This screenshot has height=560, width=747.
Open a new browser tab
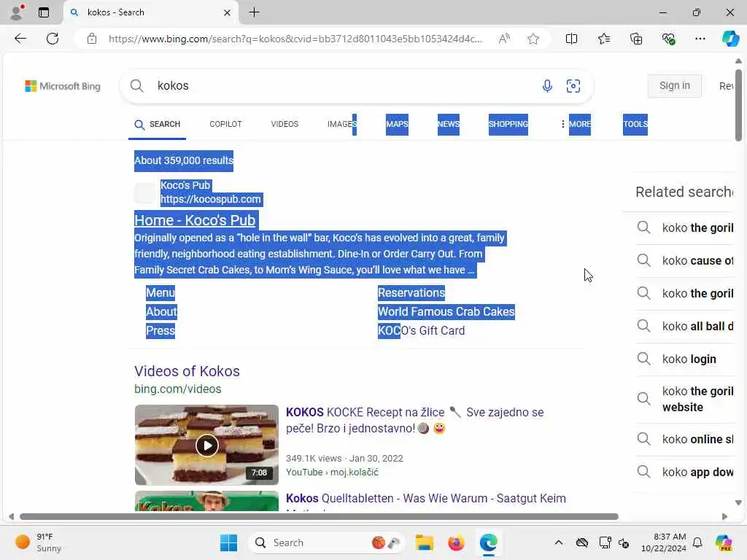coord(255,12)
